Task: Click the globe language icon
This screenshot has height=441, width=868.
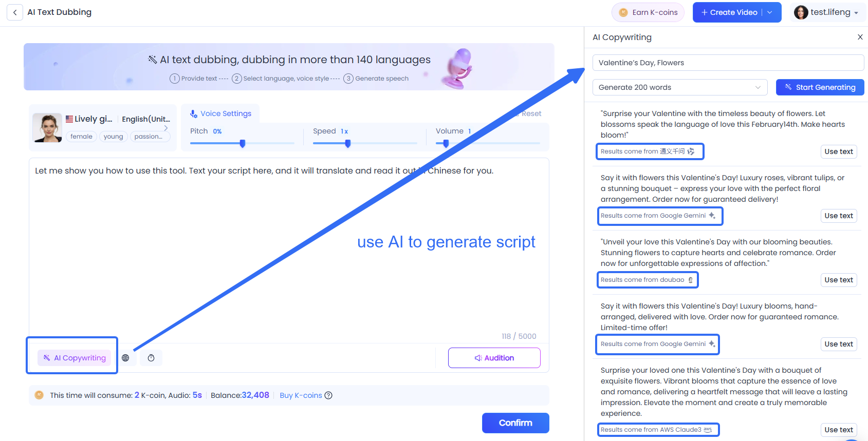Action: [125, 358]
